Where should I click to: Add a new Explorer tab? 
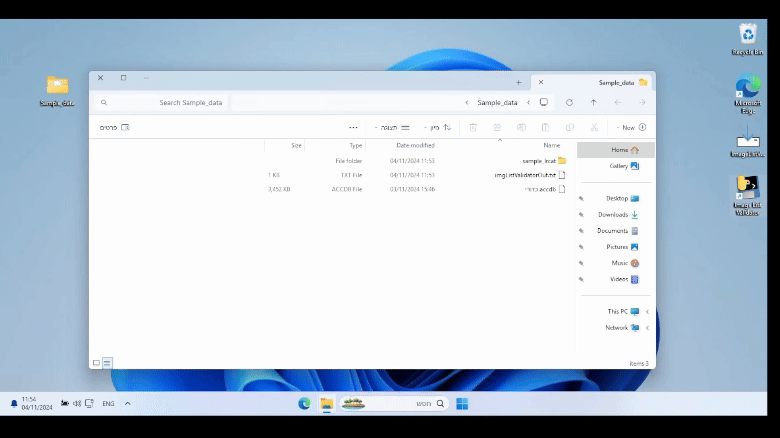pos(518,83)
